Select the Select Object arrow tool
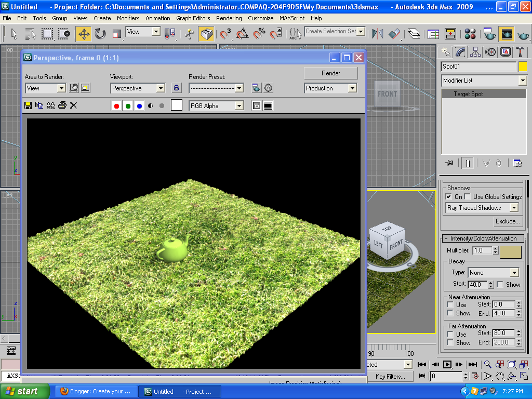 coord(14,34)
